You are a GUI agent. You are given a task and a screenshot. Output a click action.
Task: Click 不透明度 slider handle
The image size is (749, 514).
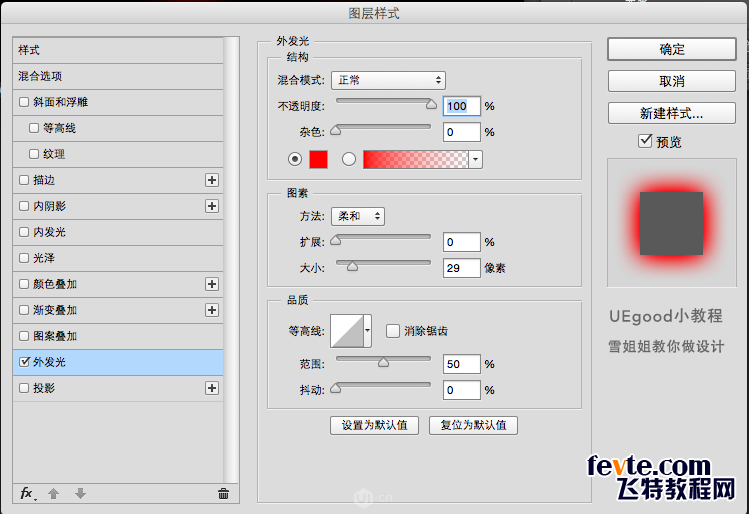click(431, 104)
